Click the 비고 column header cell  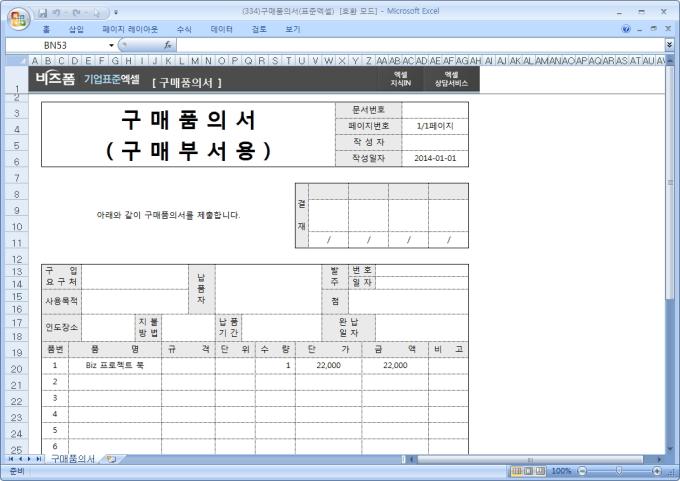pyautogui.click(x=448, y=350)
